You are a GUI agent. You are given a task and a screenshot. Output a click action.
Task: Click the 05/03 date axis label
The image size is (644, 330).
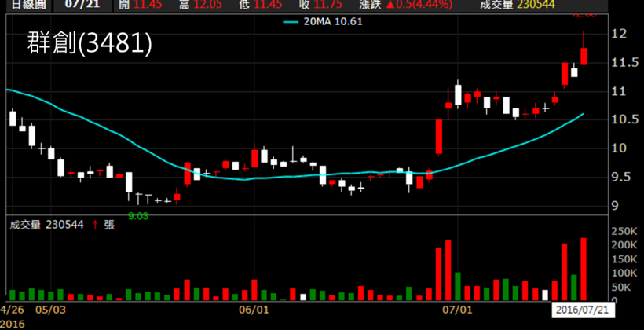(x=50, y=309)
